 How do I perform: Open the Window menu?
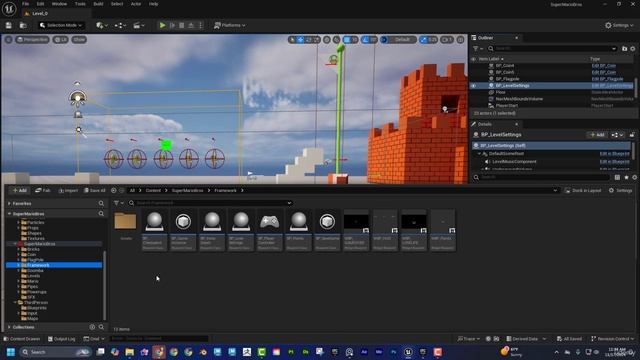coord(59,4)
